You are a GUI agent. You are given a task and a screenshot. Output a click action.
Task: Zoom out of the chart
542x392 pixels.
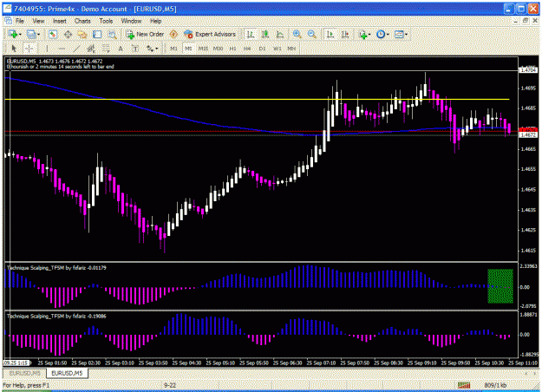[311, 34]
